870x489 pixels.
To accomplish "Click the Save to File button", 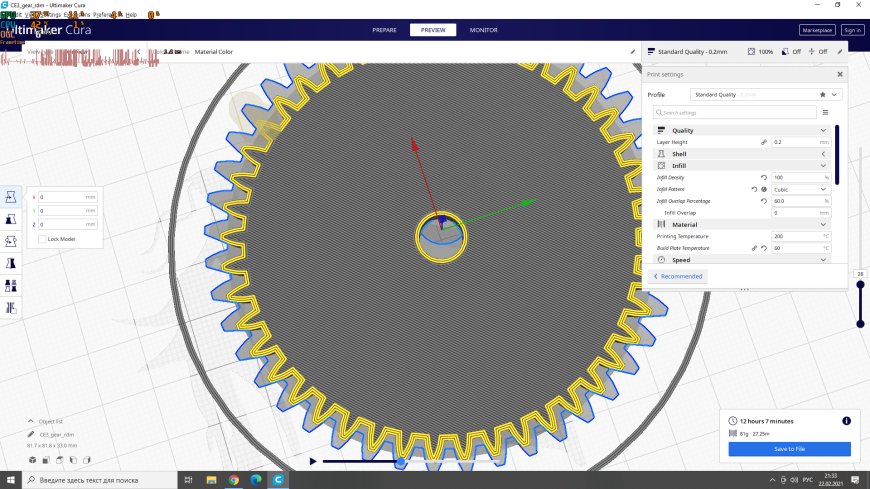I will (789, 449).
